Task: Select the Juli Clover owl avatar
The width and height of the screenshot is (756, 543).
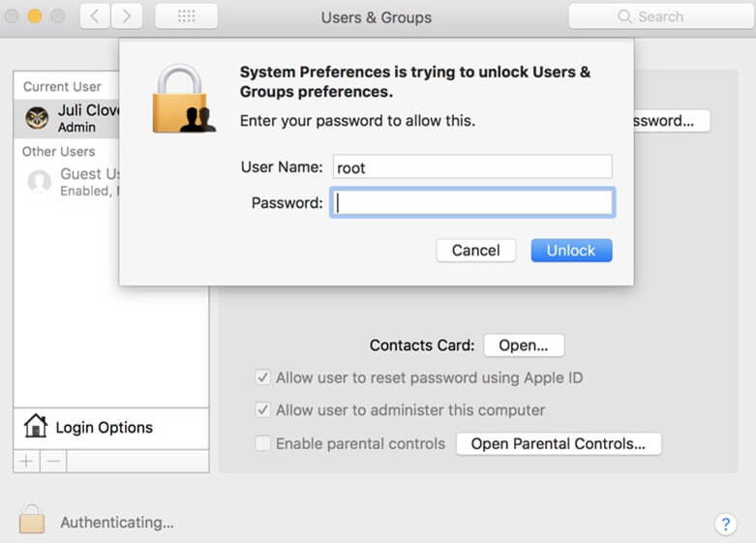Action: 37,118
